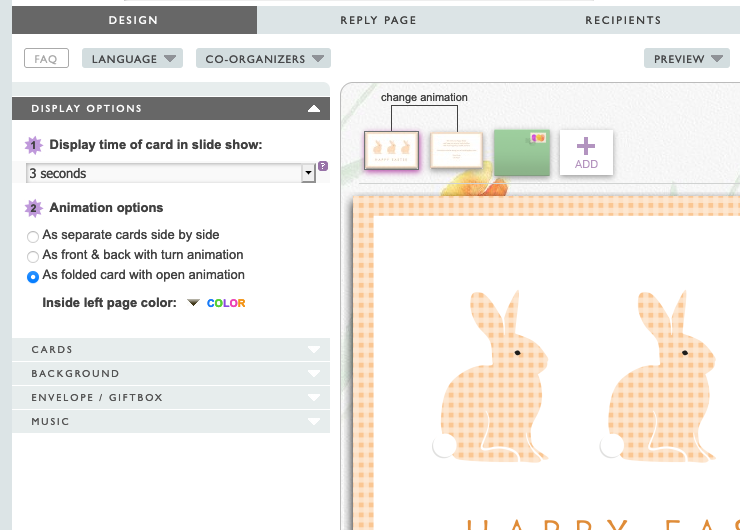Switch to the Recipients tab
740x530 pixels.
click(623, 20)
